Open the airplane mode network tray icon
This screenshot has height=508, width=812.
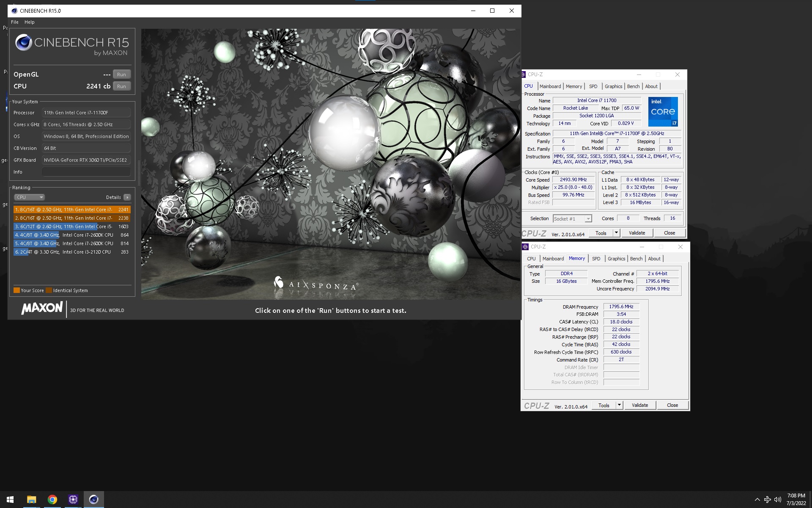click(x=767, y=500)
